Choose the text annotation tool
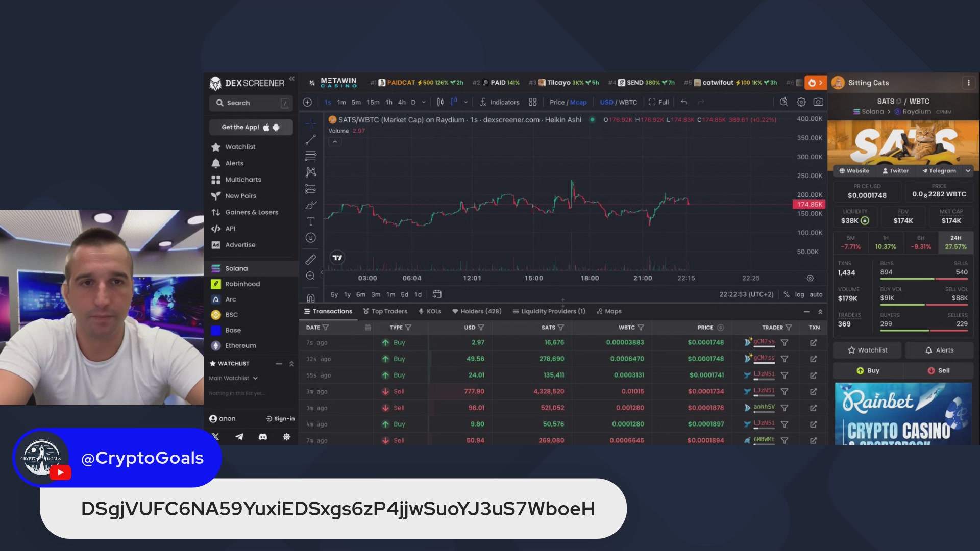This screenshot has height=551, width=980. 310,221
